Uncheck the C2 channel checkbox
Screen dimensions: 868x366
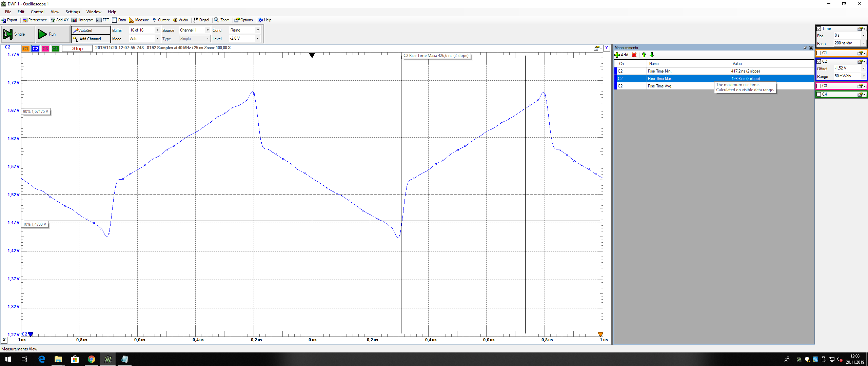(x=819, y=62)
